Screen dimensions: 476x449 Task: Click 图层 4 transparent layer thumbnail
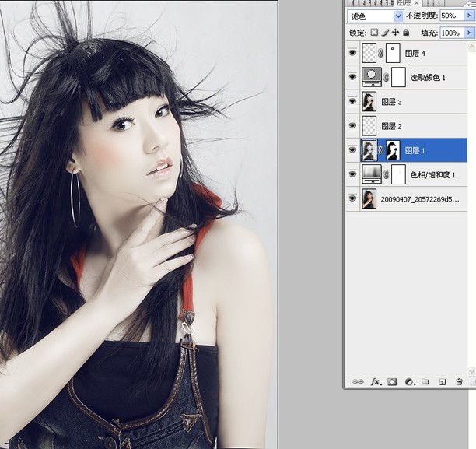(x=369, y=53)
